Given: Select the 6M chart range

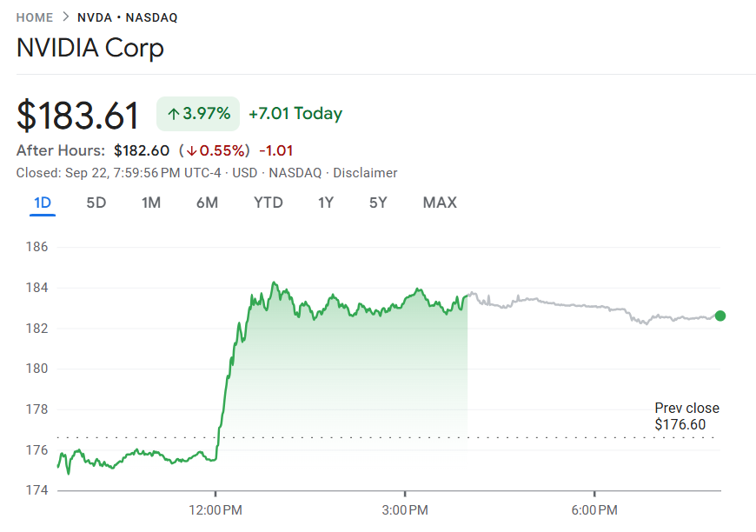Looking at the screenshot, I should (207, 203).
